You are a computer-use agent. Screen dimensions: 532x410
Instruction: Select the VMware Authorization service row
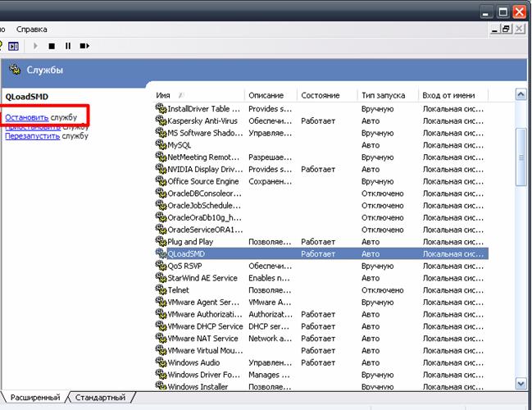point(321,314)
